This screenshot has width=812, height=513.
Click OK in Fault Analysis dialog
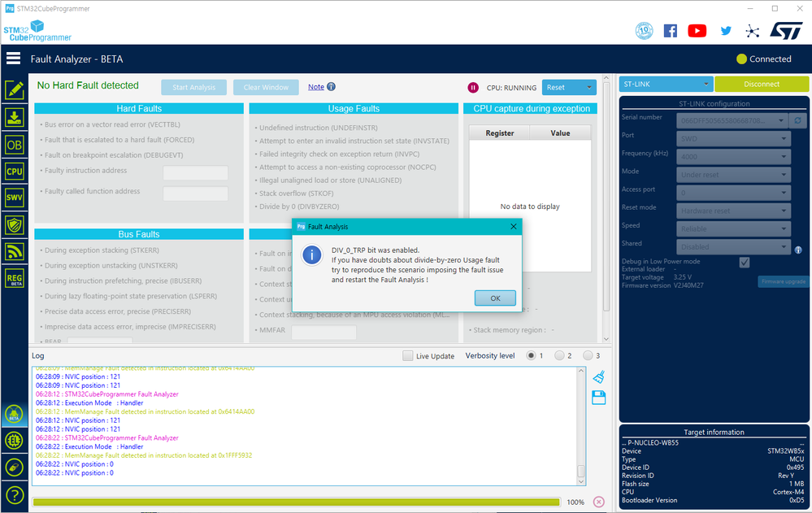[495, 298]
